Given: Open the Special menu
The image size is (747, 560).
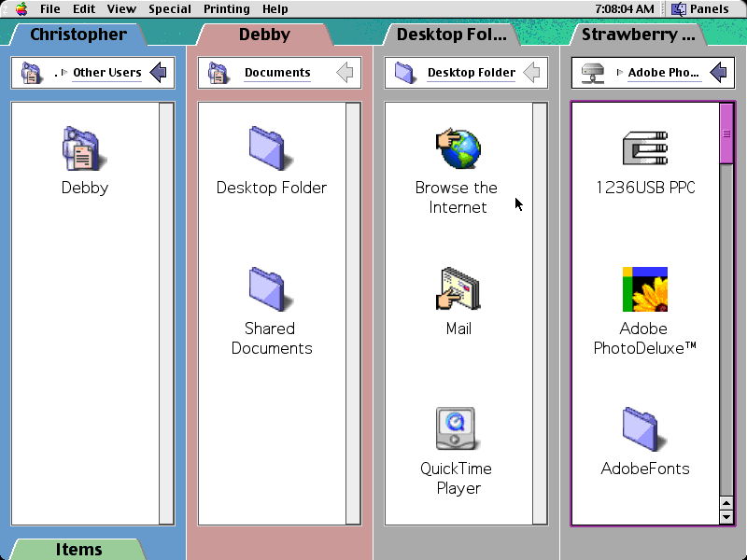Looking at the screenshot, I should 170,9.
